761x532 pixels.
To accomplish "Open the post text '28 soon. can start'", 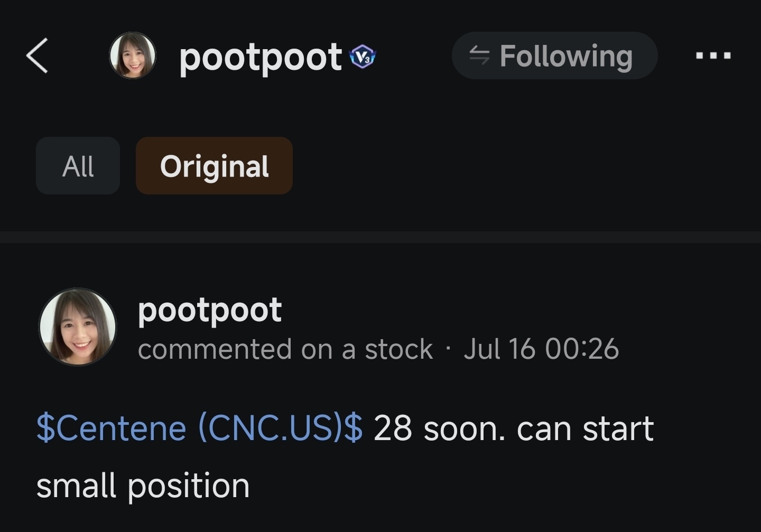I will click(514, 428).
